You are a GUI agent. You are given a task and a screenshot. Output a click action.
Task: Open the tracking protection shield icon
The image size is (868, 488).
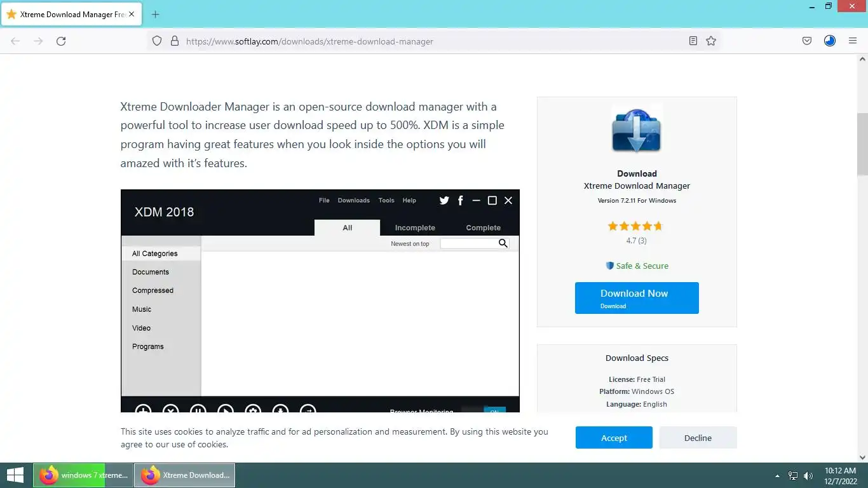(157, 41)
